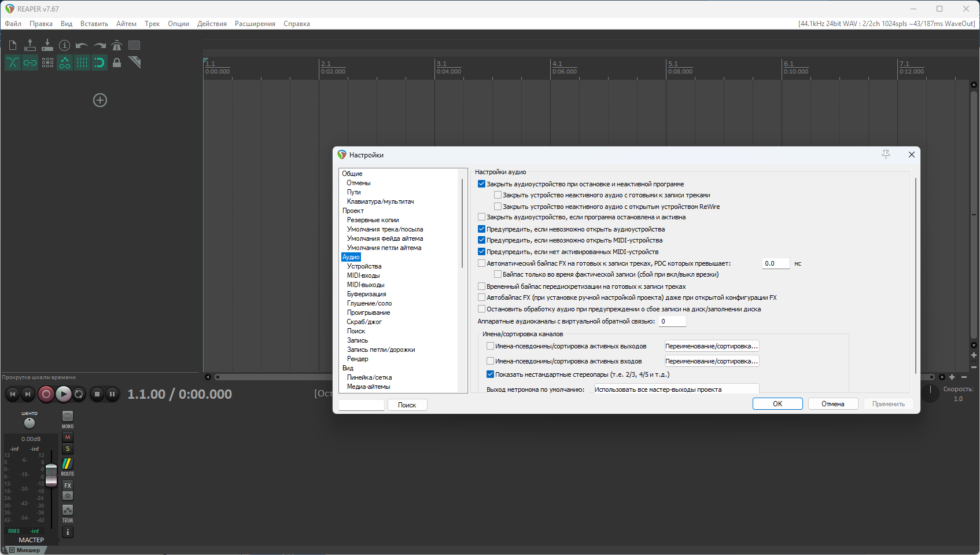Mute the master track with M button
The height and width of the screenshot is (555, 980).
coord(68,438)
